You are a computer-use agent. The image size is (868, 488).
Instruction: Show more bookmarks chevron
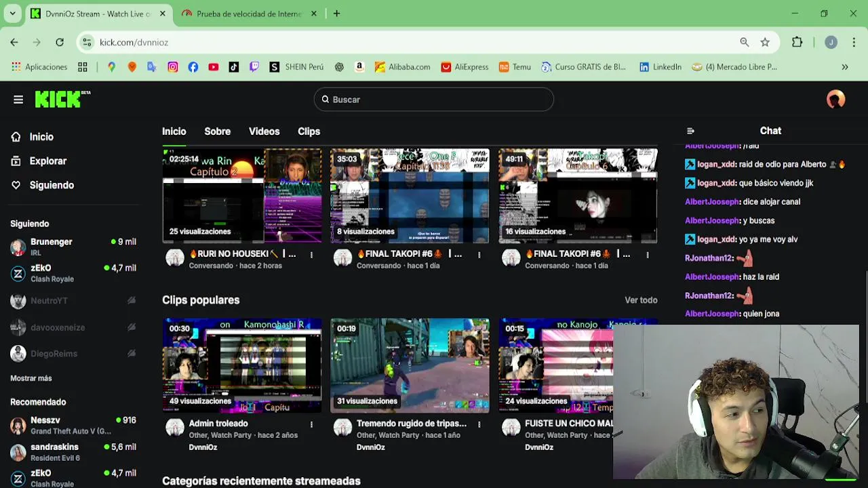[845, 67]
